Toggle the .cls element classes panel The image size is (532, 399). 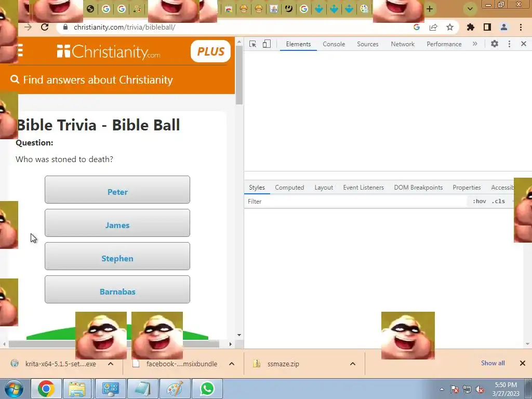(498, 201)
